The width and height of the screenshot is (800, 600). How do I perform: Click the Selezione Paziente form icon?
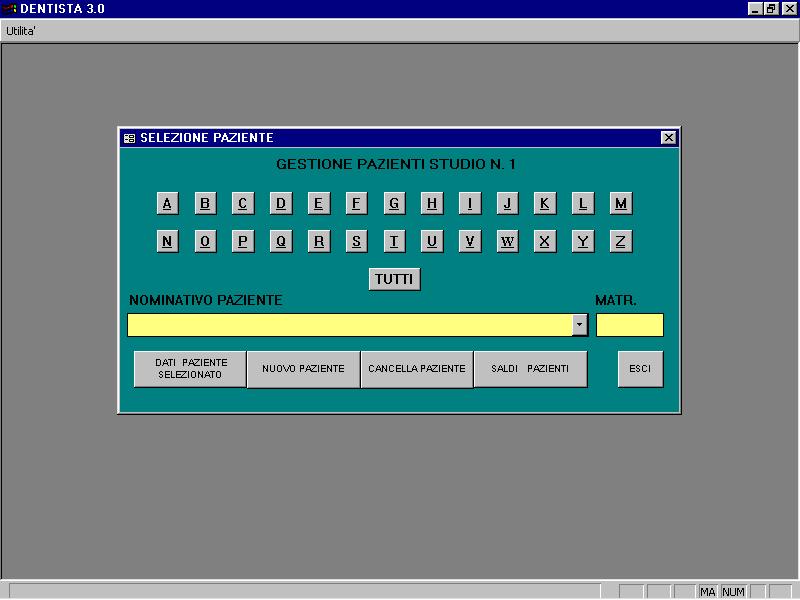pos(130,138)
